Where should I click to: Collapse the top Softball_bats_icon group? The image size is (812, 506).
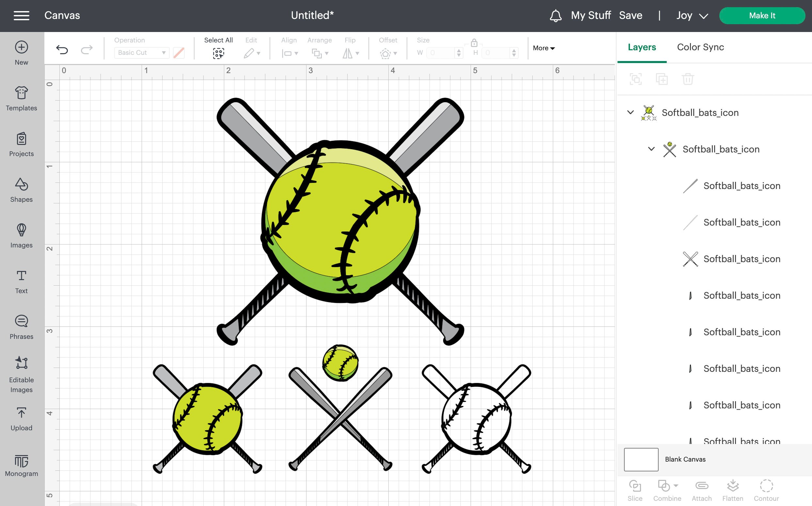tap(630, 113)
